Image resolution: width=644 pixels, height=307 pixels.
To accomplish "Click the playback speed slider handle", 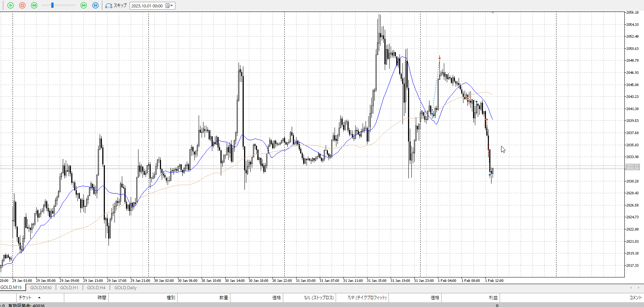I will point(52,5).
